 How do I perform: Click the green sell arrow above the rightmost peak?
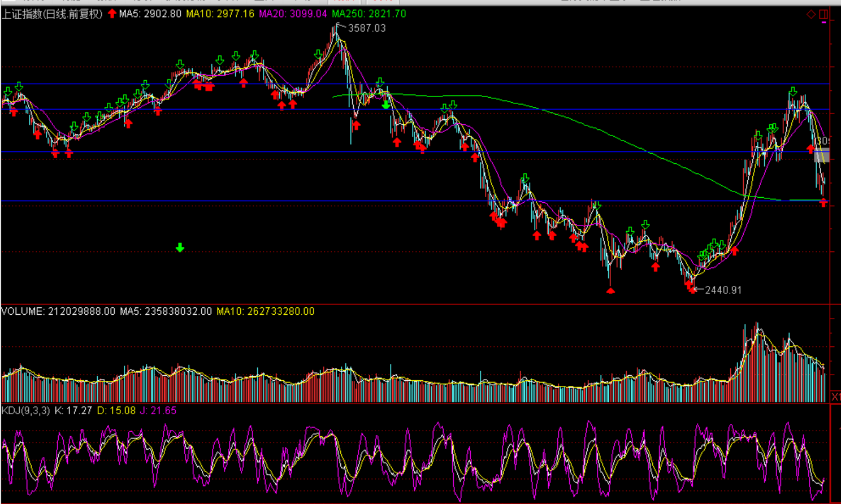click(x=793, y=92)
